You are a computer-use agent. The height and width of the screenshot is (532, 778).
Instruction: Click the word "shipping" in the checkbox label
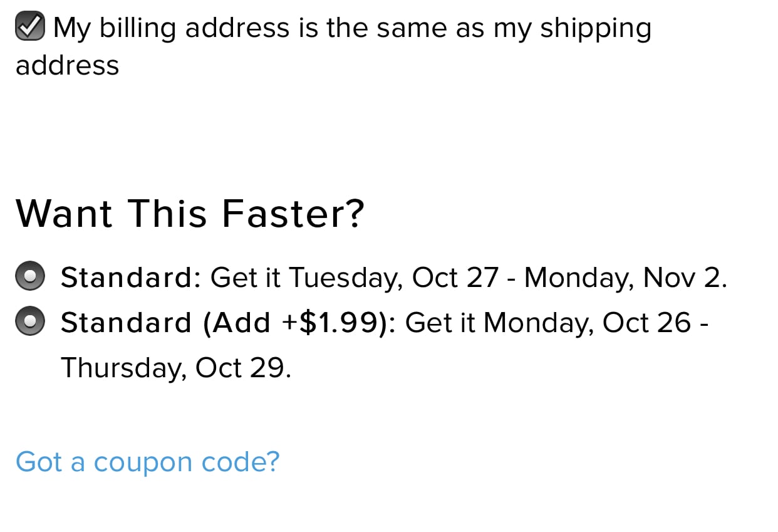[595, 29]
